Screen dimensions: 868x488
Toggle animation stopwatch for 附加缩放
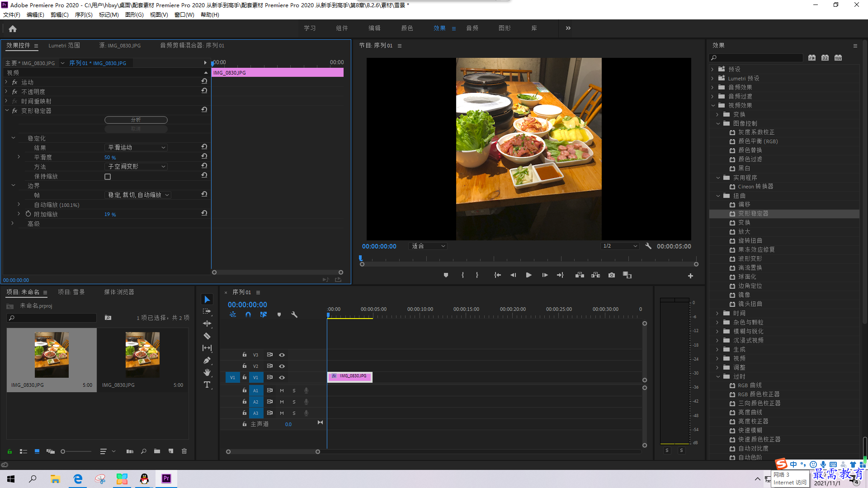(x=28, y=214)
